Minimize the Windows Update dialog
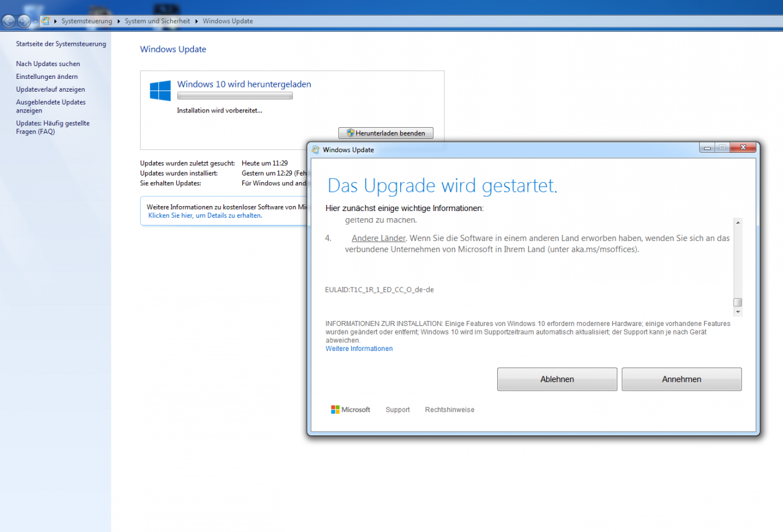 click(x=707, y=147)
